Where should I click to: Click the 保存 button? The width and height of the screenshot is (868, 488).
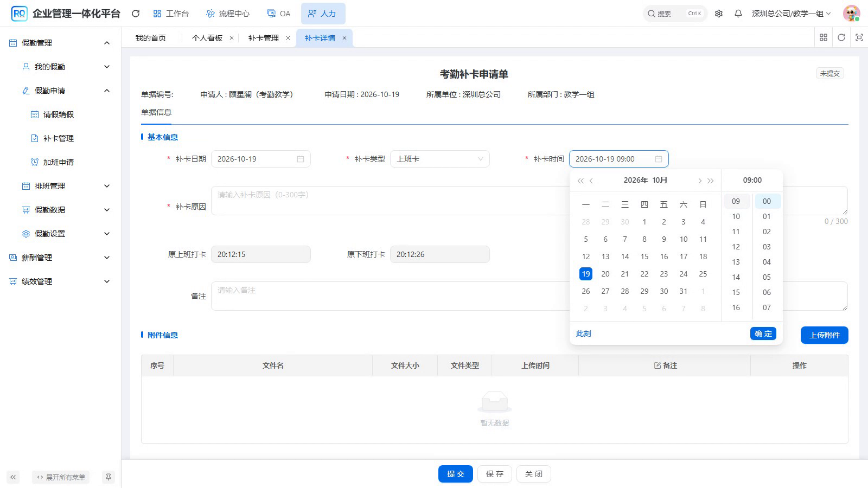tap(495, 474)
